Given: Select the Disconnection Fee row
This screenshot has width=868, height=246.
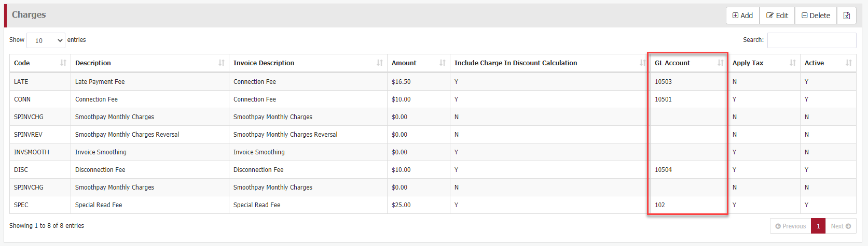Looking at the screenshot, I should [x=100, y=170].
